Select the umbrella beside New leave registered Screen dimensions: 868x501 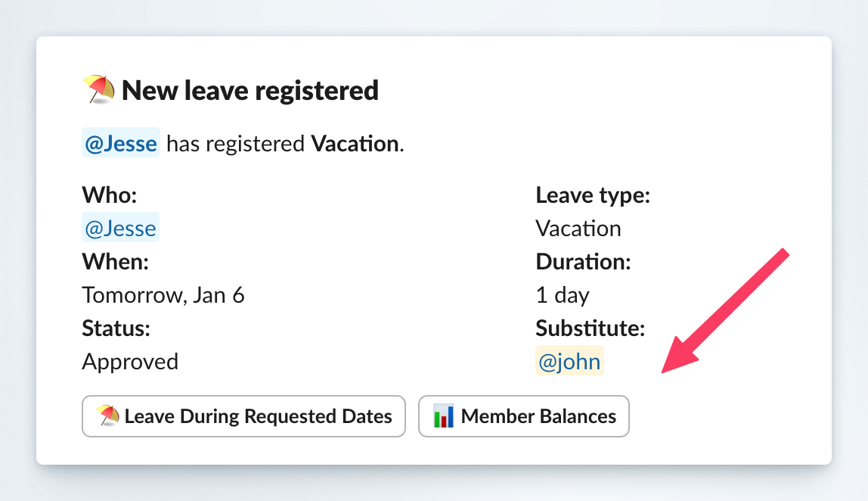[x=99, y=89]
